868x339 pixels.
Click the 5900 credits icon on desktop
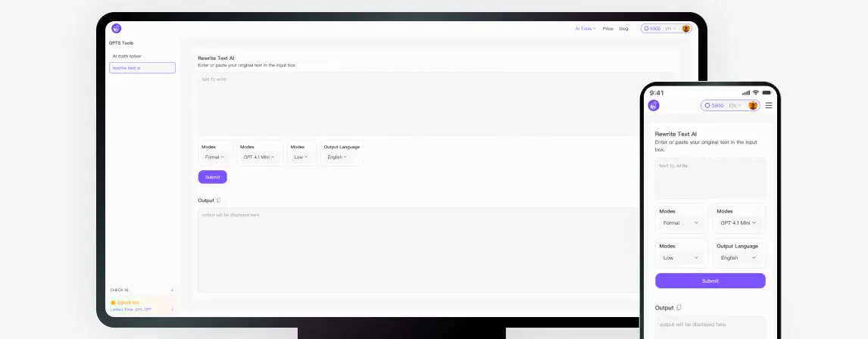[x=646, y=28]
